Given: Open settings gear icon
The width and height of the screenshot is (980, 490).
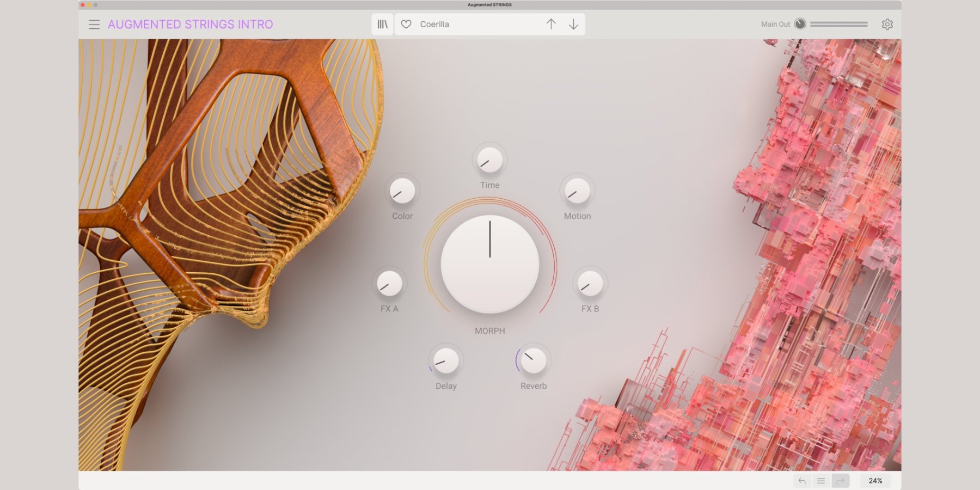Looking at the screenshot, I should pyautogui.click(x=887, y=24).
